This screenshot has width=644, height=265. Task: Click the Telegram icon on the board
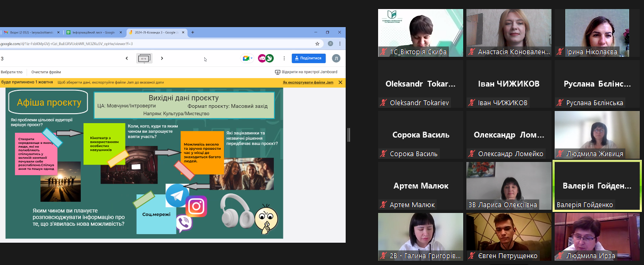[177, 195]
